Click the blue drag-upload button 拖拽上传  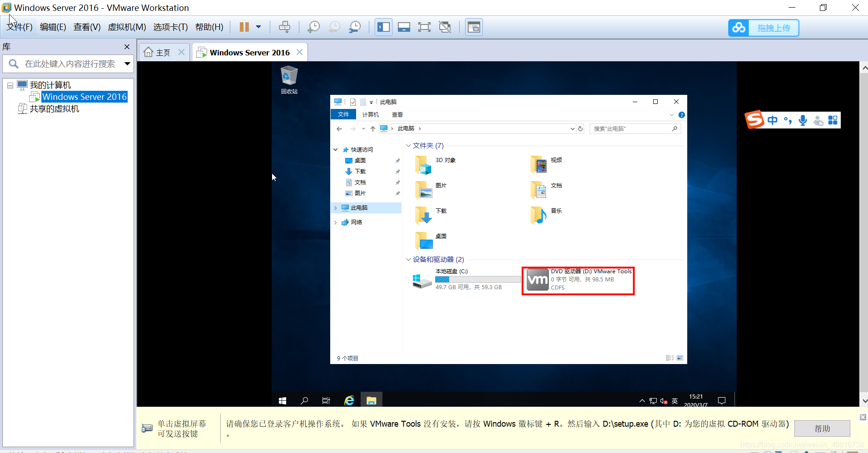click(x=764, y=28)
